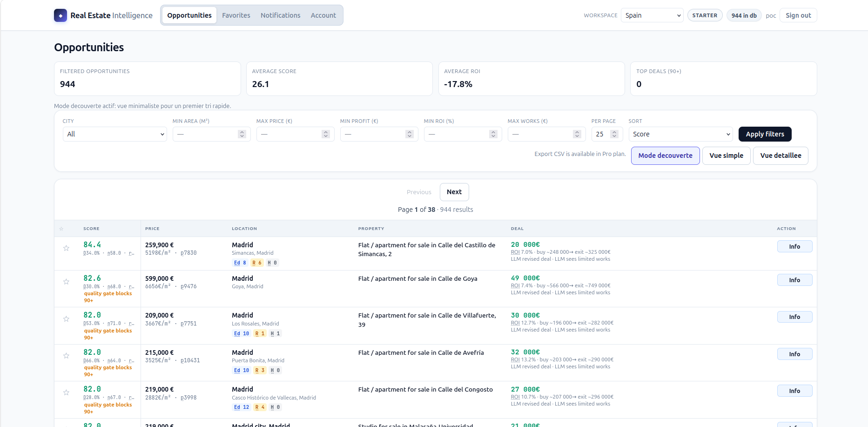Screen dimensions: 868x427
Task: Click the Filtered Opportunities 944 card
Action: 148,79
